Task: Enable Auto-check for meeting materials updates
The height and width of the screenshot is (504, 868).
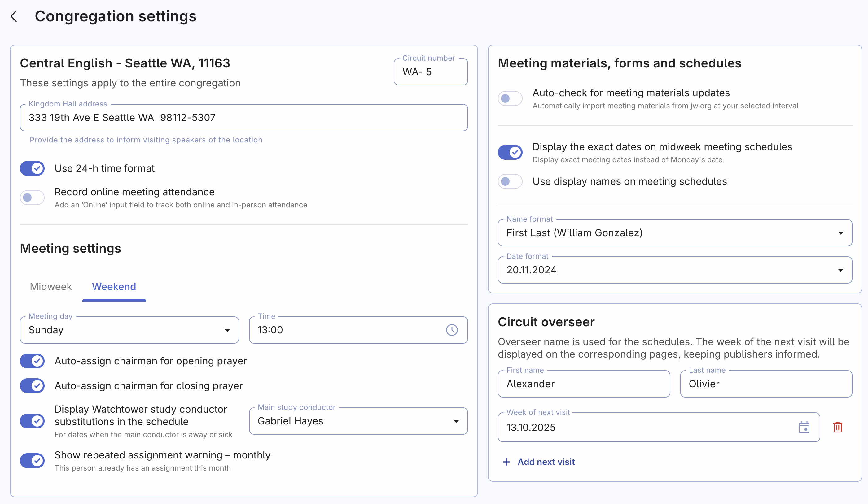Action: [x=510, y=98]
